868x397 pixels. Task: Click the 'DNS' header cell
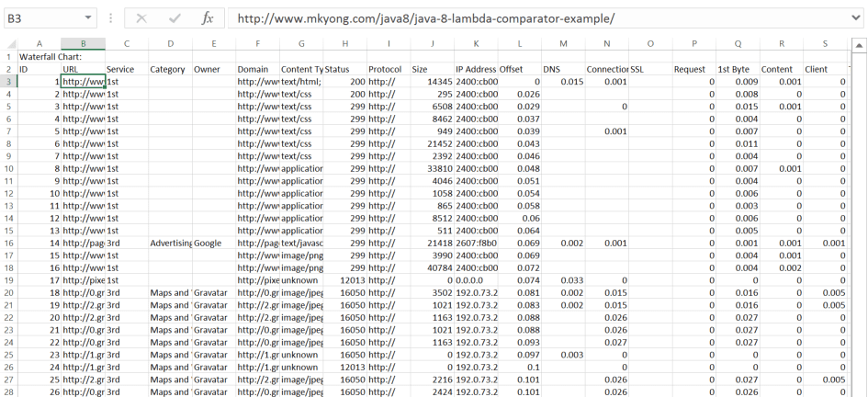pos(564,69)
